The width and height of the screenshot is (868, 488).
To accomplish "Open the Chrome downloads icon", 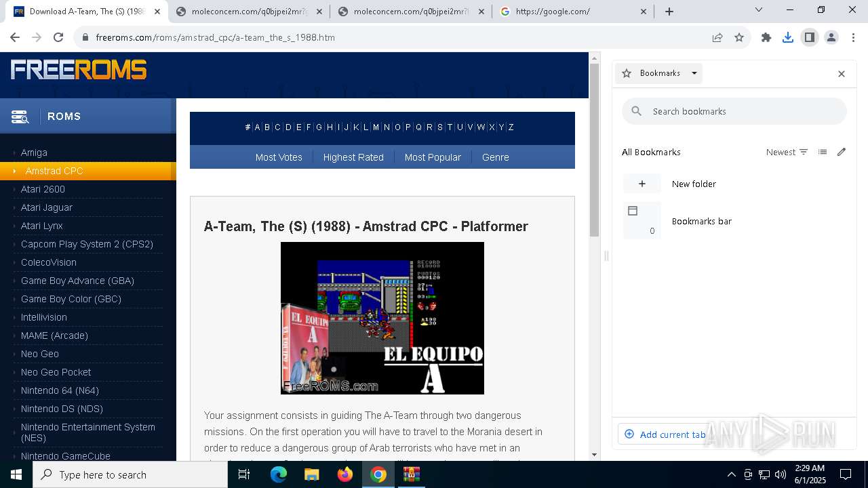I will coord(788,37).
